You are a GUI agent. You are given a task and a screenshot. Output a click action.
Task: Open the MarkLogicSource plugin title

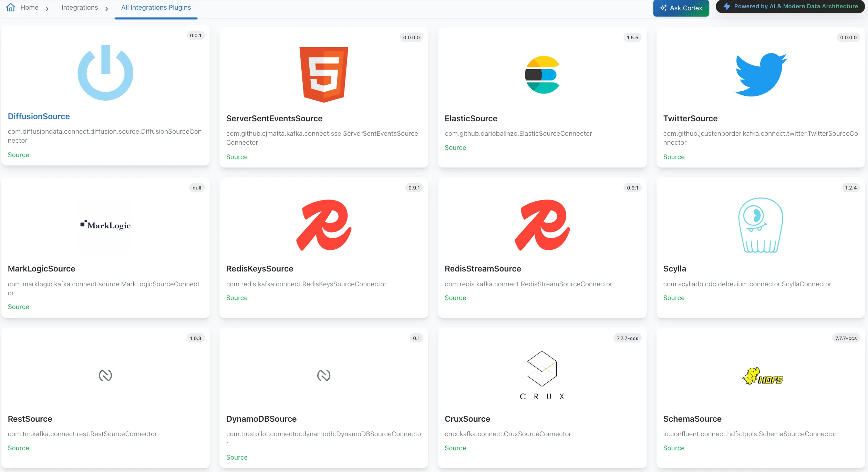[x=41, y=269]
